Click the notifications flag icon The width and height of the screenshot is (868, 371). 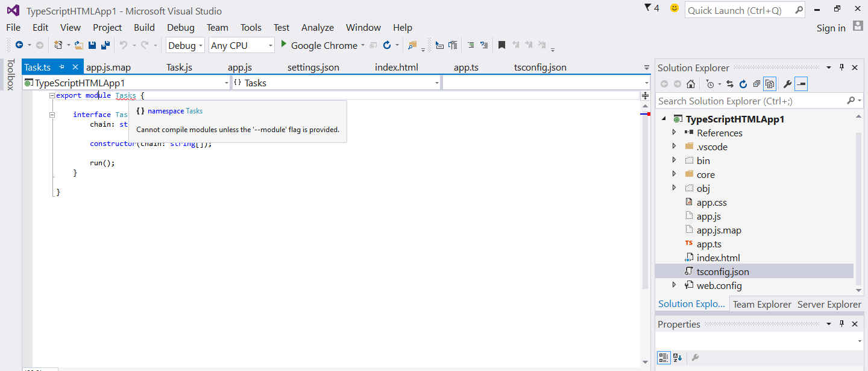(648, 8)
